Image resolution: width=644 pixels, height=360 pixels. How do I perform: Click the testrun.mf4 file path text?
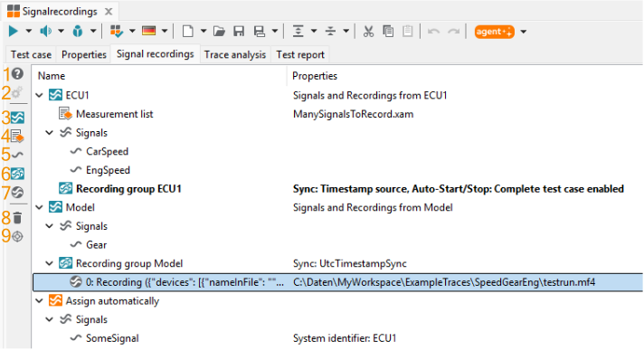(x=444, y=282)
